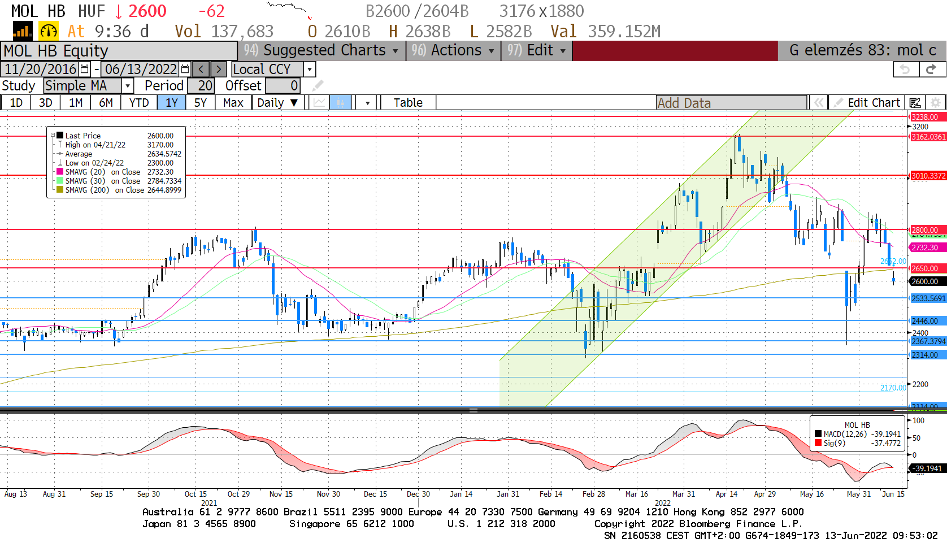
Task: Select the 5Y time range
Action: [x=201, y=102]
